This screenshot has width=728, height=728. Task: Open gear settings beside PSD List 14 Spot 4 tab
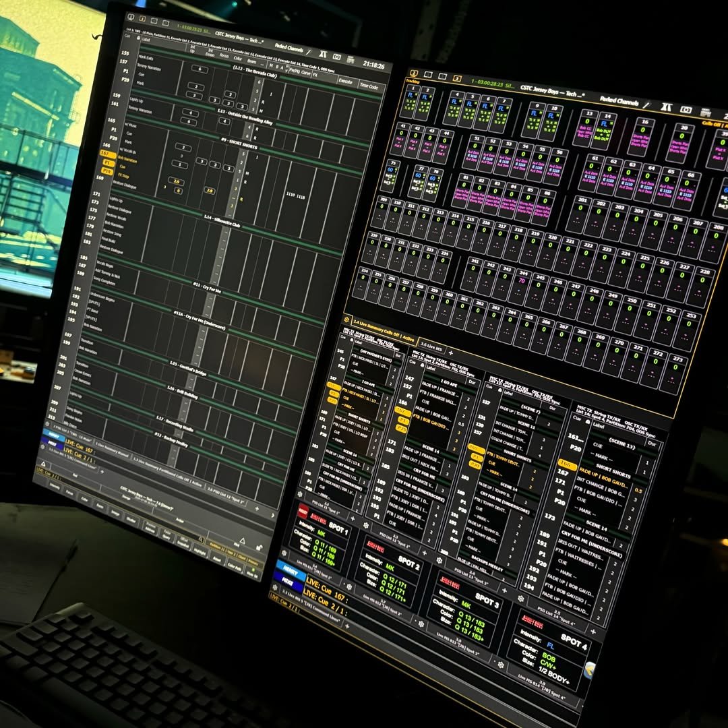[x=520, y=599]
